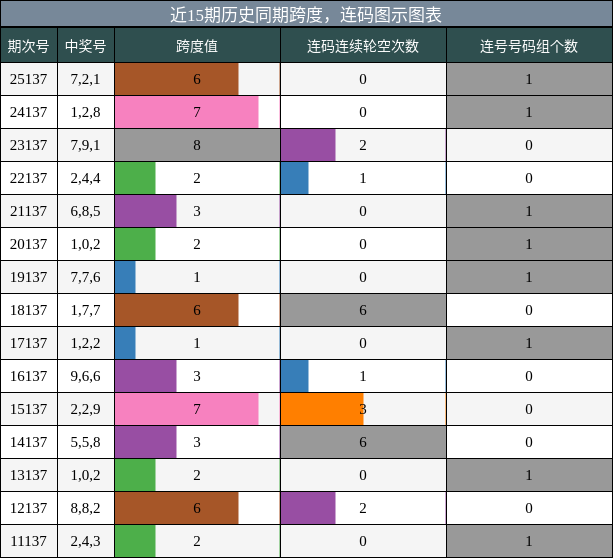The height and width of the screenshot is (558, 613).
Task: Select issue number 18137
Action: [x=29, y=310]
